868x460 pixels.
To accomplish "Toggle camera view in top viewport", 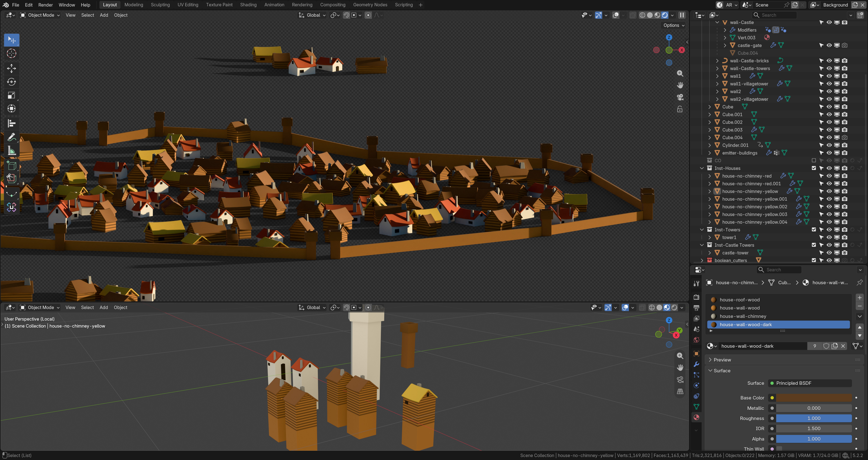I will (680, 97).
